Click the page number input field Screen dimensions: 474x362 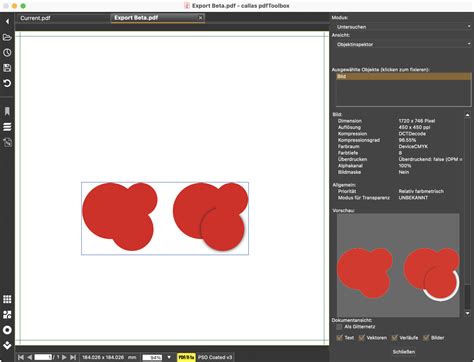43,357
